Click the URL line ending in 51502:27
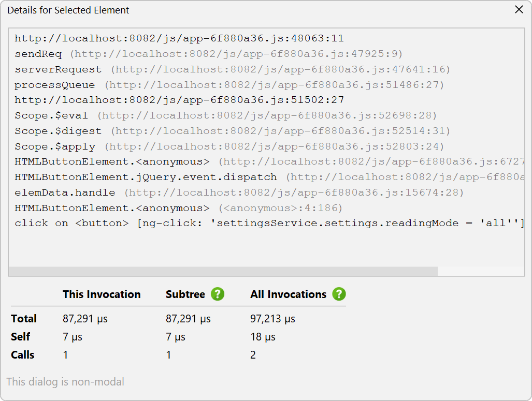Viewport: 532px width, 401px height. pos(179,100)
